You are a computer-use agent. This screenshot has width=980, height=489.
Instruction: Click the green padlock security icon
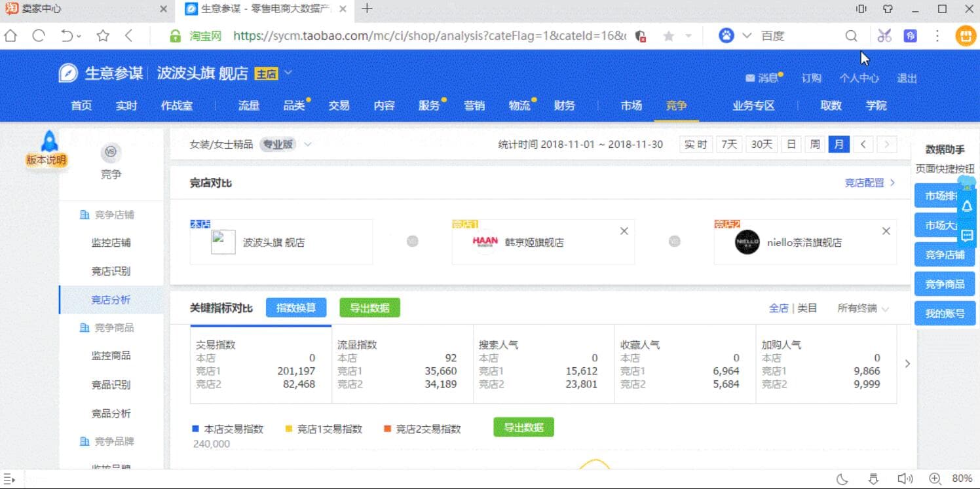[175, 36]
